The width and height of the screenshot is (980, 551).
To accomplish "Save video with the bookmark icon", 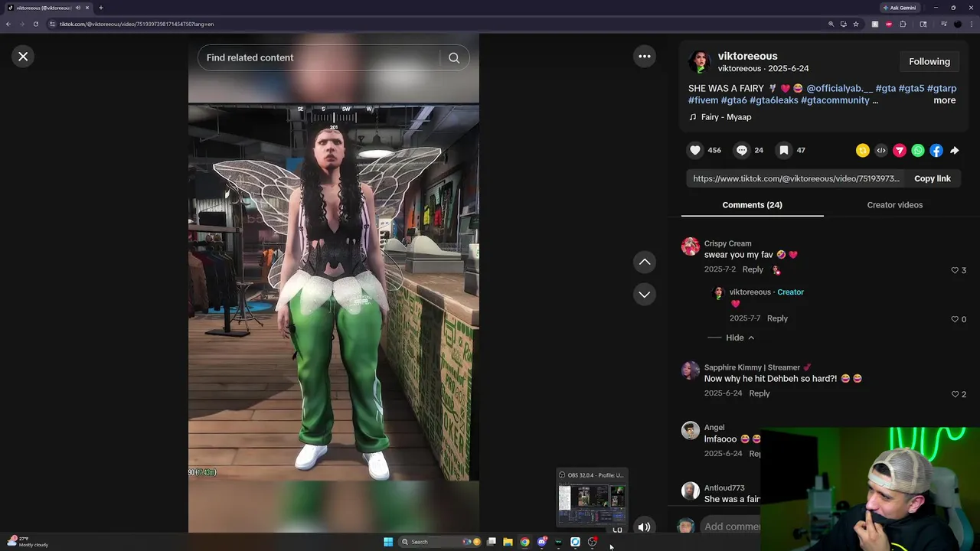I will click(x=784, y=150).
